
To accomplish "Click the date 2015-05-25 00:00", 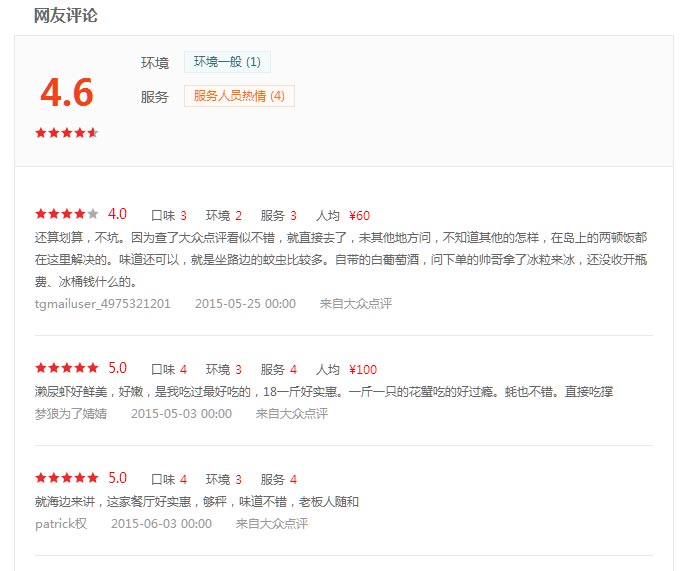I will click(245, 304).
